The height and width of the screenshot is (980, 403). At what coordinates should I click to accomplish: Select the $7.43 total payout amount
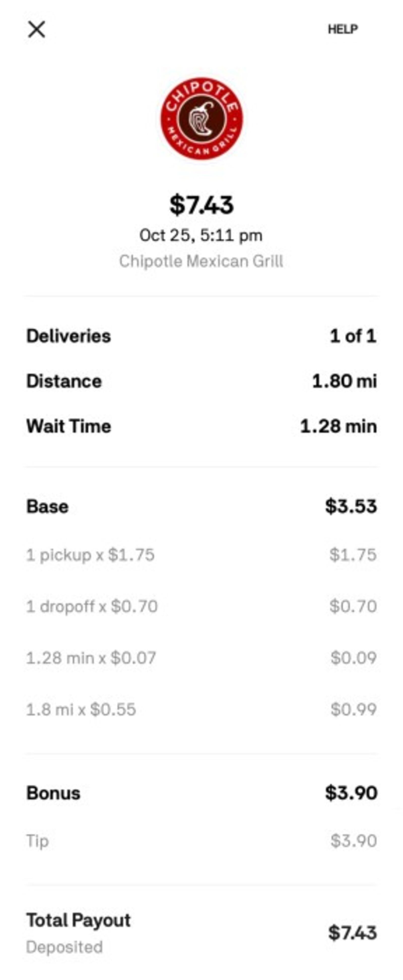[x=352, y=933]
